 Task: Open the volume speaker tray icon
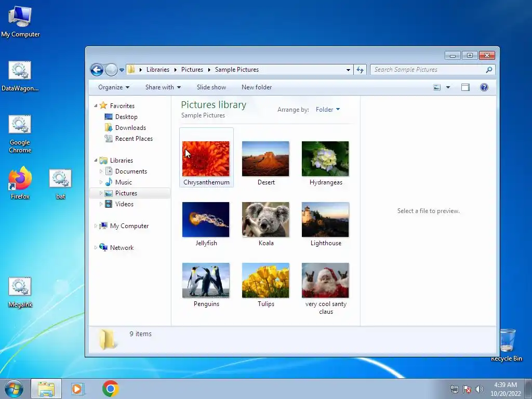point(480,389)
